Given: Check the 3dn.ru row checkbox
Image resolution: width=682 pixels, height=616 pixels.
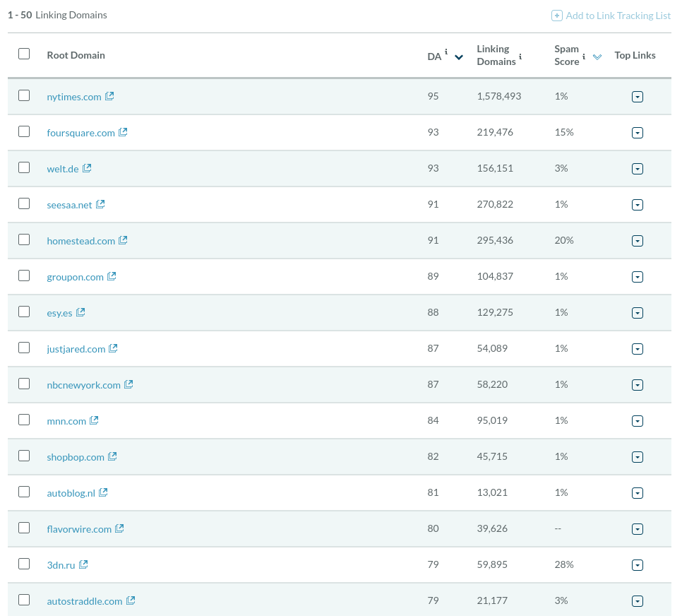Looking at the screenshot, I should (x=24, y=564).
